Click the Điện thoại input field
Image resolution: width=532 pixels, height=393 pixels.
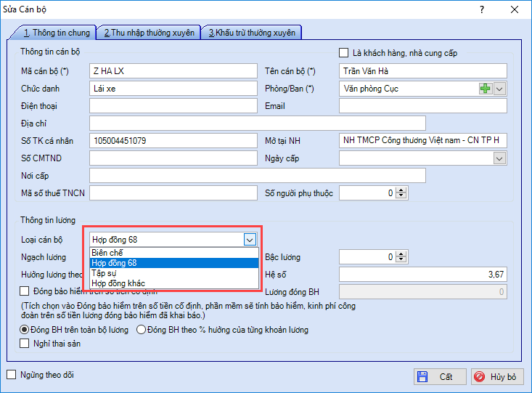coord(173,106)
